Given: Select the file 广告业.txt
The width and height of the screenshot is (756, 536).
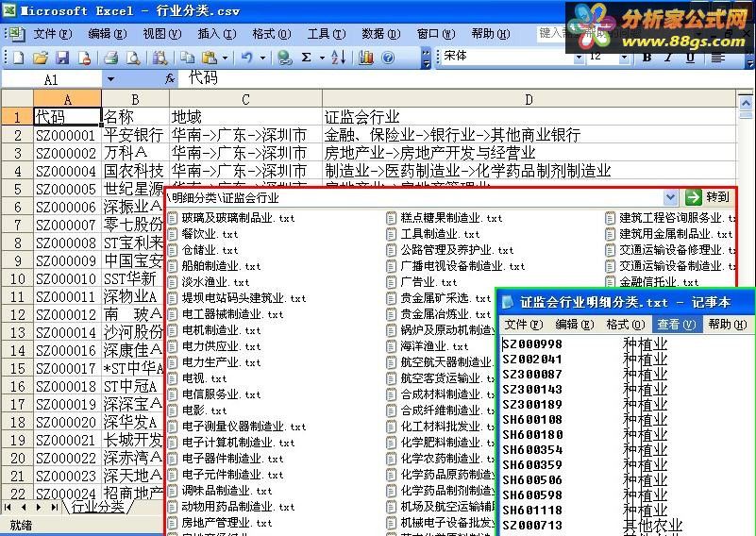Looking at the screenshot, I should [422, 282].
